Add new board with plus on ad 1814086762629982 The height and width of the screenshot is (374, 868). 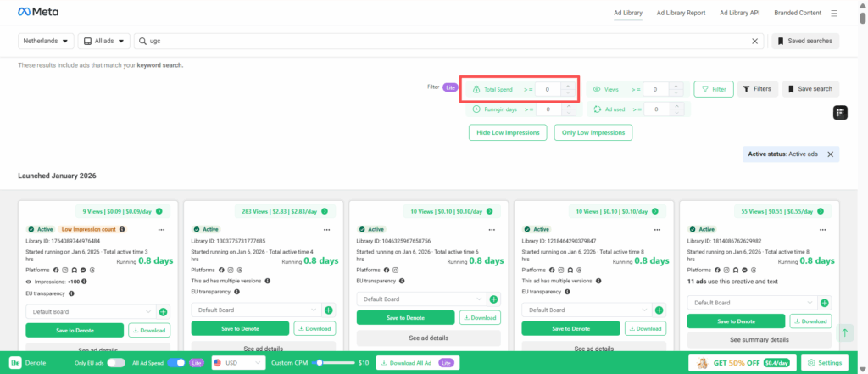click(x=824, y=303)
